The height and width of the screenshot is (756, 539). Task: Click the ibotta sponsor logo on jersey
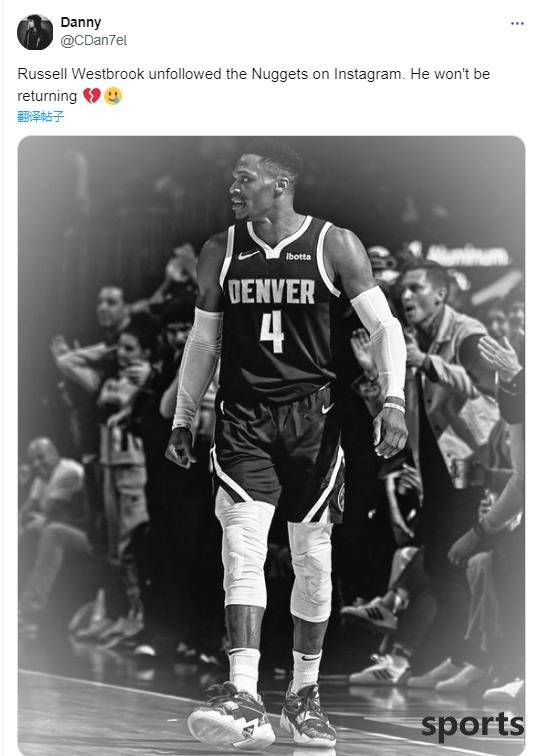pyautogui.click(x=298, y=256)
